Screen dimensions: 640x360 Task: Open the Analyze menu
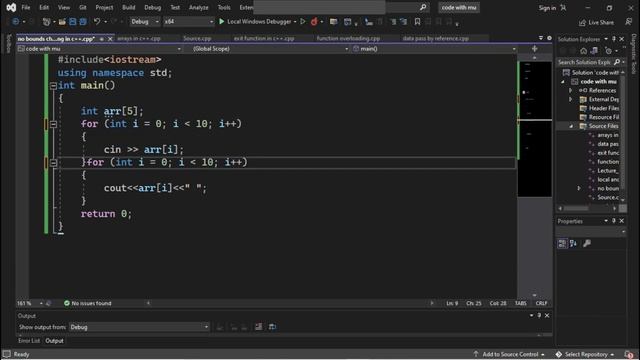point(198,7)
